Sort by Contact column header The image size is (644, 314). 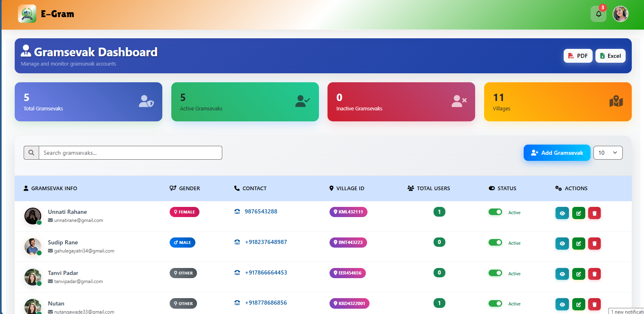point(250,188)
